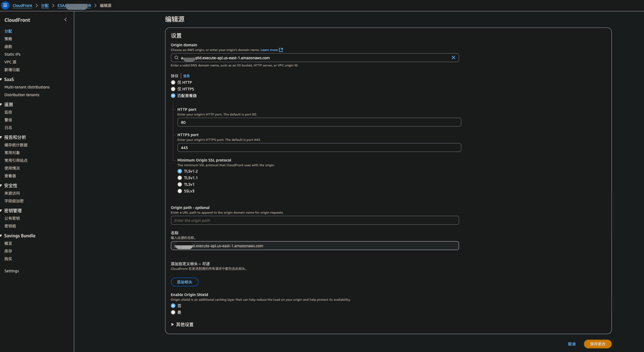Open 监控 in the sidebar
Viewport: 644px width, 352px height.
(8, 112)
